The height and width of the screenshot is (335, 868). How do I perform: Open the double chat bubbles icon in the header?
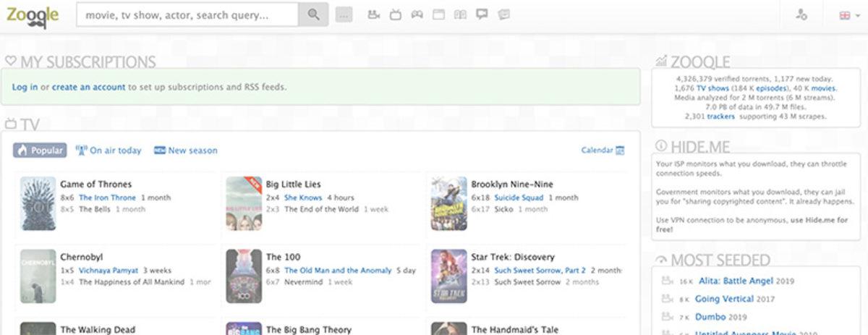click(x=504, y=14)
